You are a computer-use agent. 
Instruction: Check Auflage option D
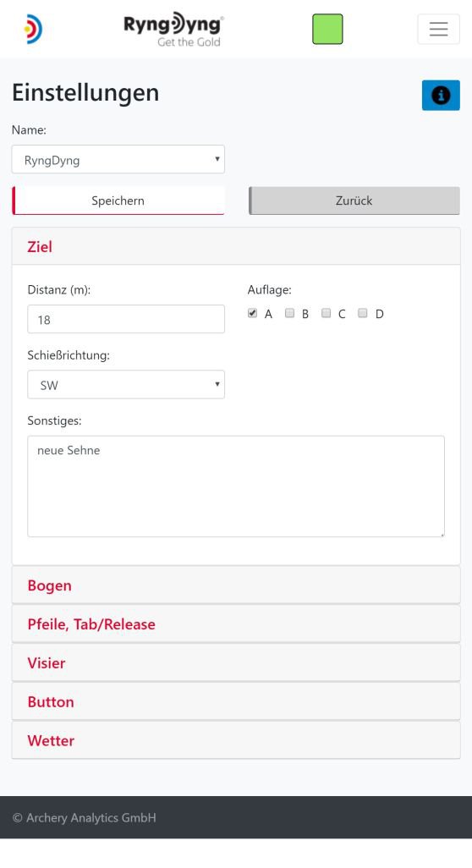point(362,313)
